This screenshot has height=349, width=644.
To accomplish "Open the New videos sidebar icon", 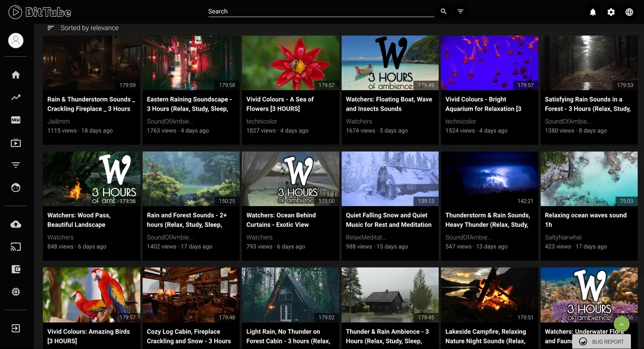I will [x=16, y=120].
